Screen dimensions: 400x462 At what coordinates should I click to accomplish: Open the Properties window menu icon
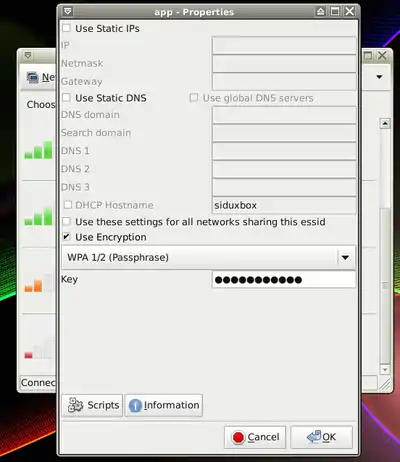click(68, 12)
